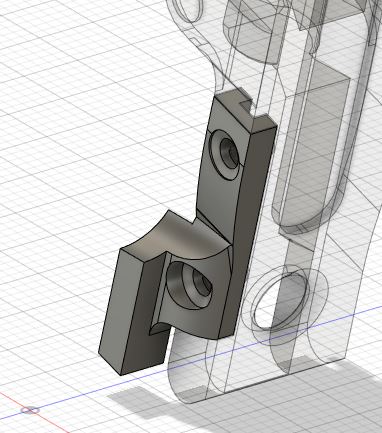
Task: Select the round through-hole in the transparent body
Action: [281, 300]
